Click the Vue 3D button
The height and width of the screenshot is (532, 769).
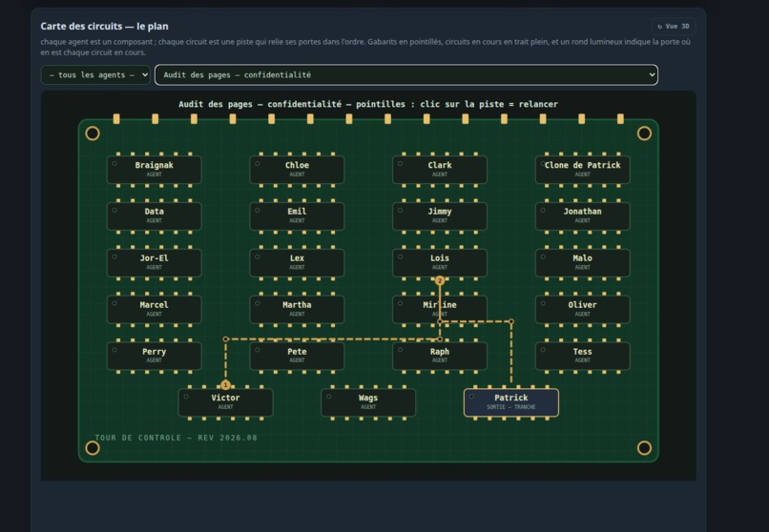click(x=674, y=27)
